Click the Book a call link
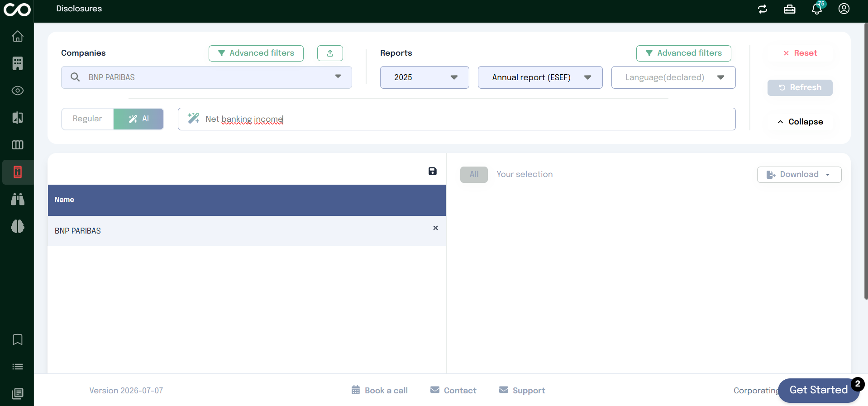 pos(380,390)
